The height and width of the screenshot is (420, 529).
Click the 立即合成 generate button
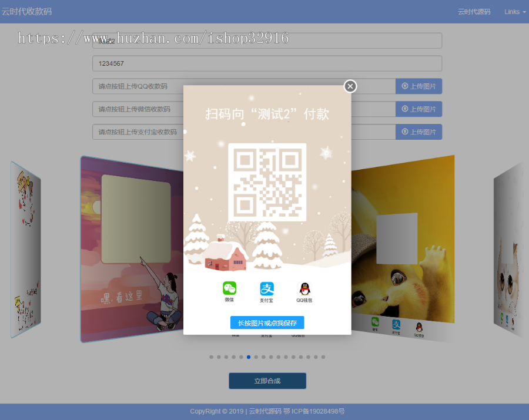(x=267, y=381)
